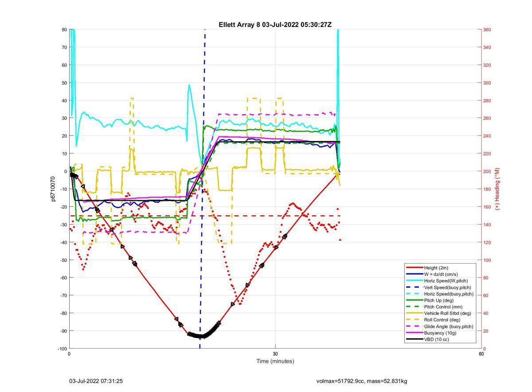Click the left axis label 'p6710070'
Image resolution: width=532 pixels, height=392 pixels.
pyautogui.click(x=53, y=189)
